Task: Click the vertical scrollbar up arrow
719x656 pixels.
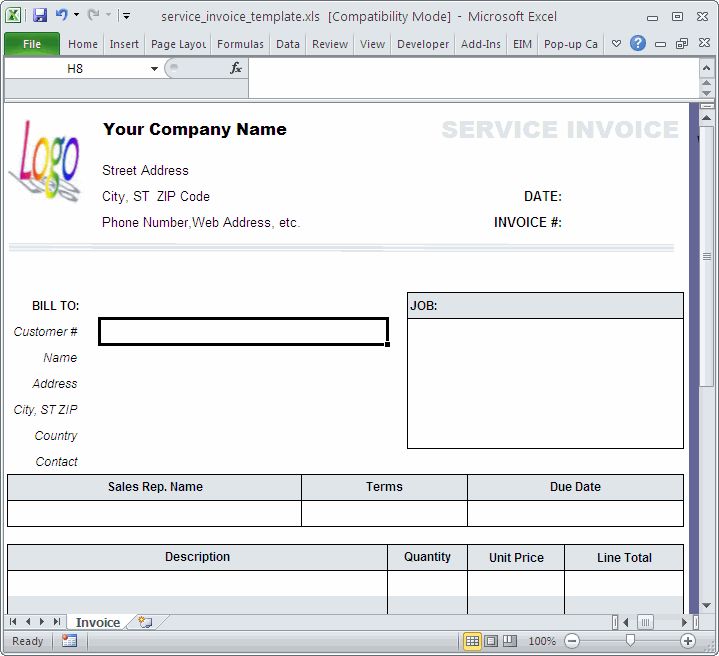Action: pyautogui.click(x=706, y=118)
